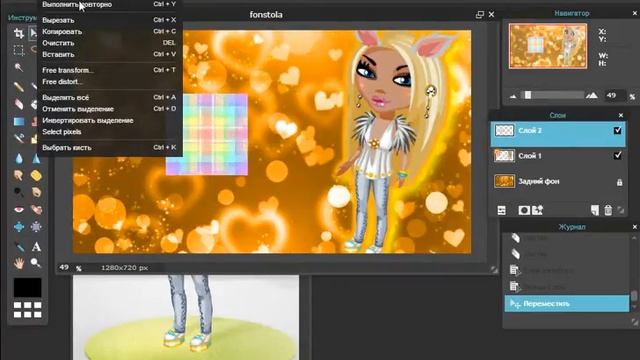Viewport: 640px width, 360px height.
Task: Select the Burn tool
Action: click(36, 192)
